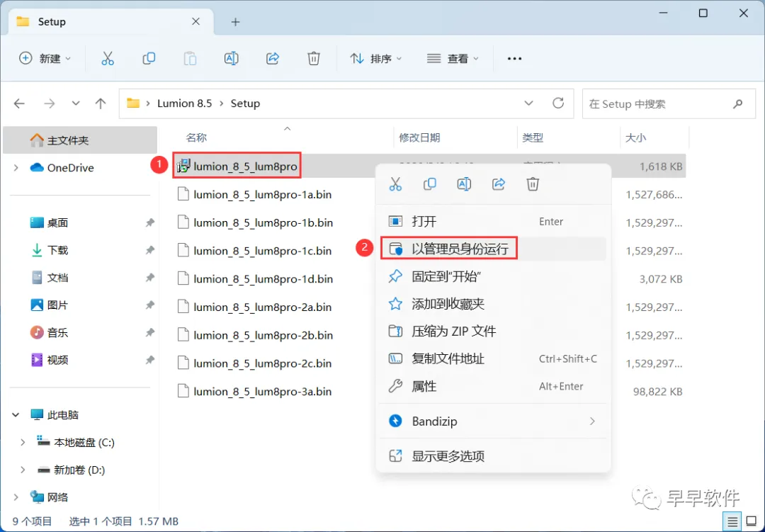Open 音乐 in the sidebar
This screenshot has height=532, width=765.
point(57,333)
